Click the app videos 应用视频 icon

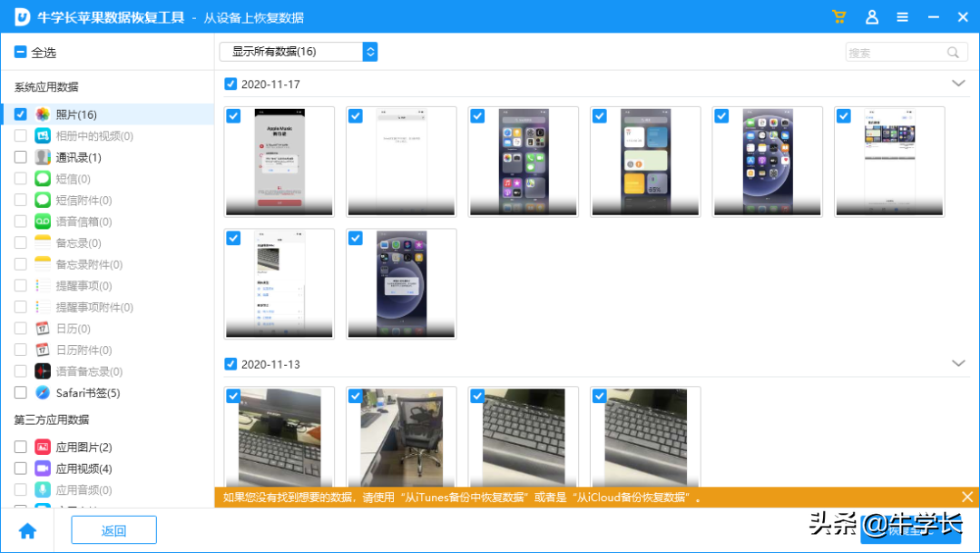click(43, 468)
